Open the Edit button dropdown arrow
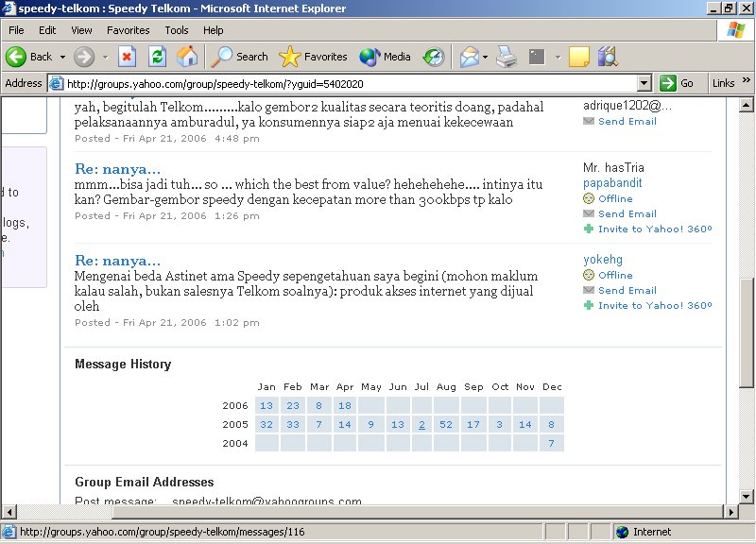 (x=558, y=58)
